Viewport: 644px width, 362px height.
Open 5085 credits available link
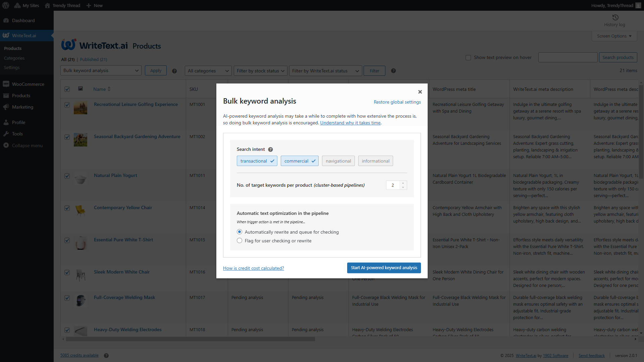coord(79,355)
